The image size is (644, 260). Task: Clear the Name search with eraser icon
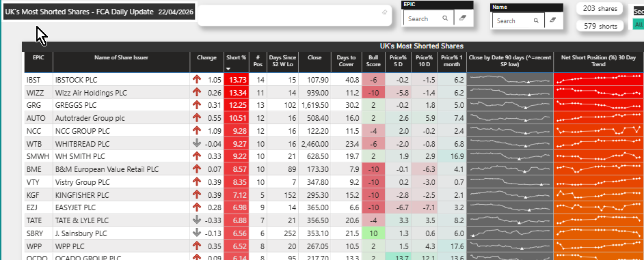553,20
